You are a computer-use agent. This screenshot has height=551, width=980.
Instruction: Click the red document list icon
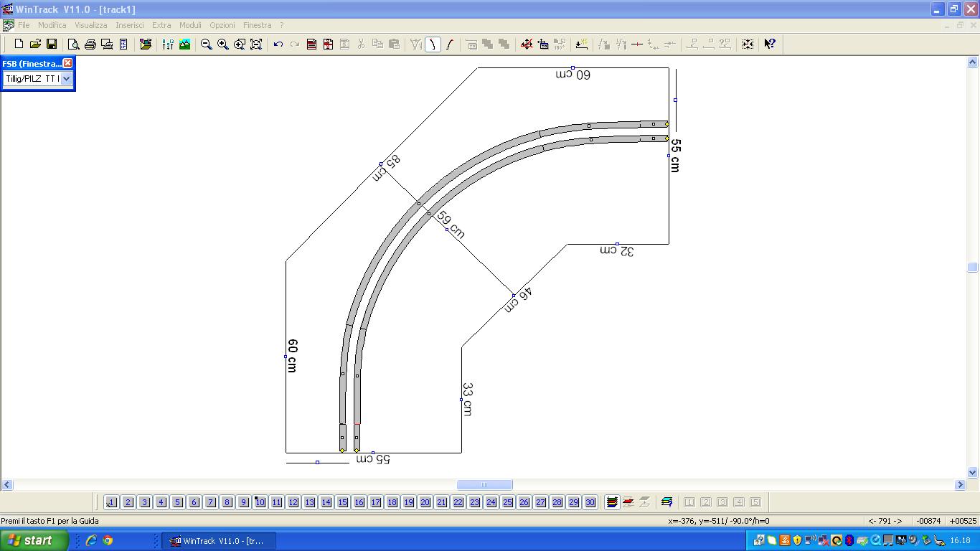311,44
